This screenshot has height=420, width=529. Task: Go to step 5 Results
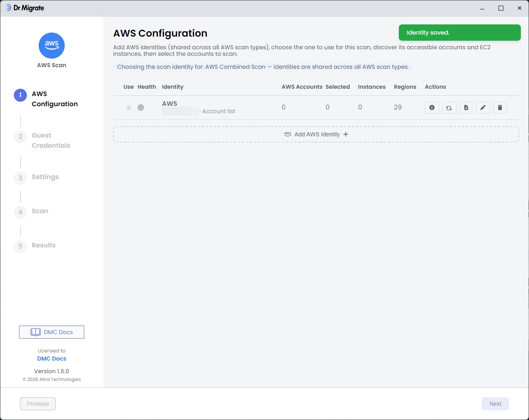[35, 246]
